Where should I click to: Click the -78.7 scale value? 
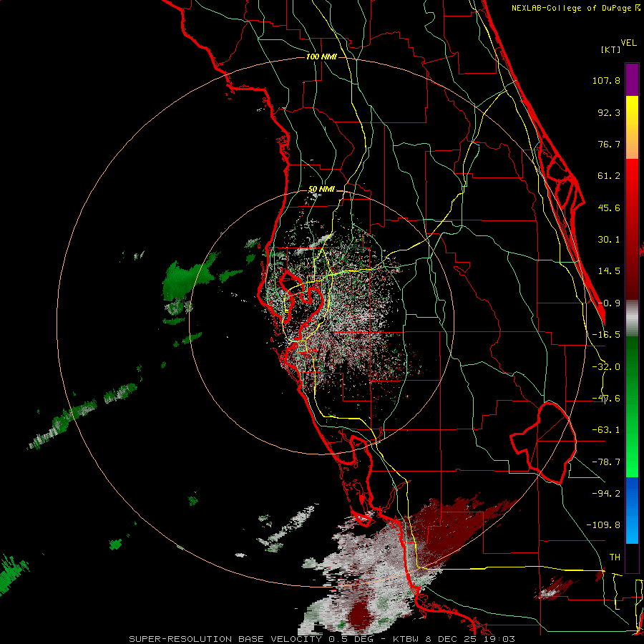[606, 462]
